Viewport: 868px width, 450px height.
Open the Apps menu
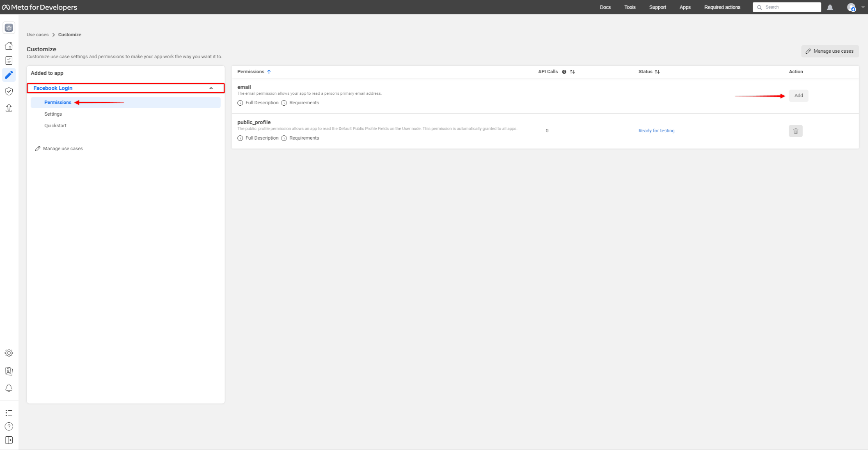pos(685,7)
